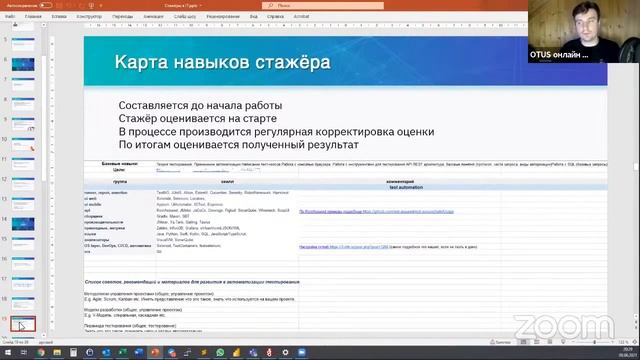Image resolution: width=640 pixels, height=360 pixels.
Task: Click fit slide to window icon
Action: [635, 342]
